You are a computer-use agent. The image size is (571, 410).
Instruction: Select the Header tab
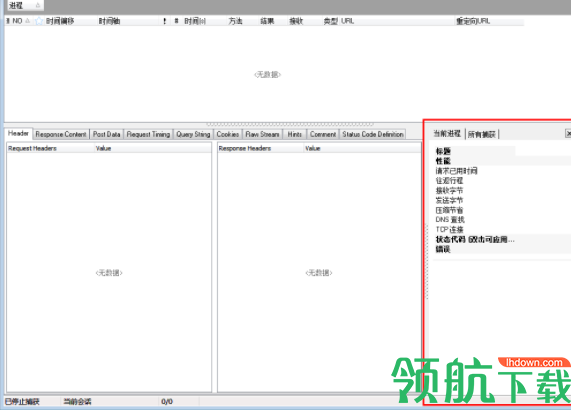(18, 134)
